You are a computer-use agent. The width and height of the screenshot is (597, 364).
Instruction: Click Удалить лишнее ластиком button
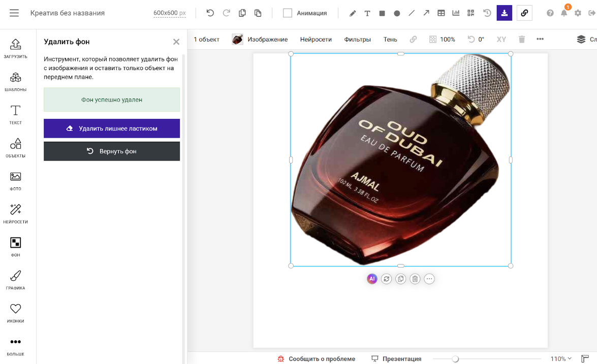(112, 128)
